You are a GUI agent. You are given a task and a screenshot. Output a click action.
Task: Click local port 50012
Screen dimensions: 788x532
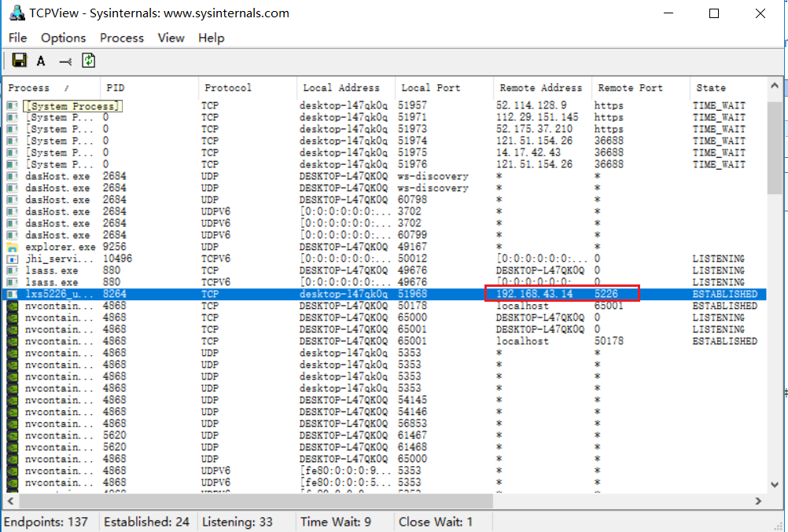click(412, 259)
